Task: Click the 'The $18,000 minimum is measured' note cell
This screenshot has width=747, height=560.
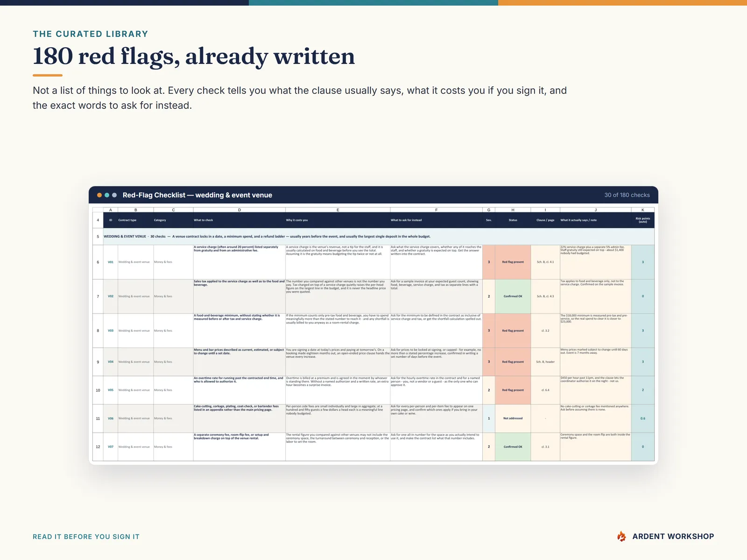Action: tap(596, 330)
